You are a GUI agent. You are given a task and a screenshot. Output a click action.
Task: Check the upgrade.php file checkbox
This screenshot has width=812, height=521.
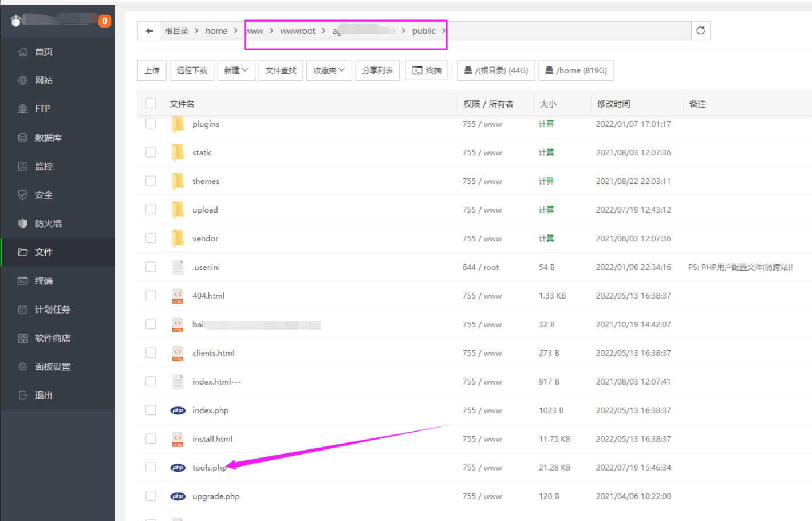click(151, 496)
